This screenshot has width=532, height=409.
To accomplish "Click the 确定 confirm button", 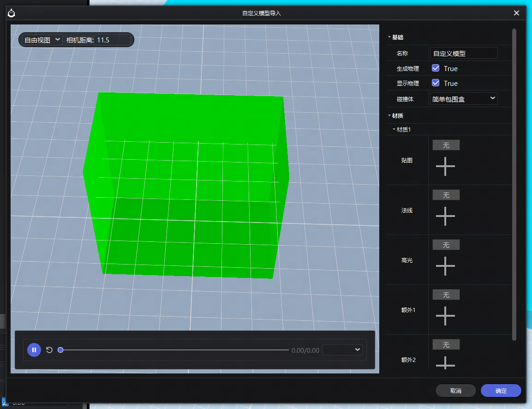I will tap(501, 391).
